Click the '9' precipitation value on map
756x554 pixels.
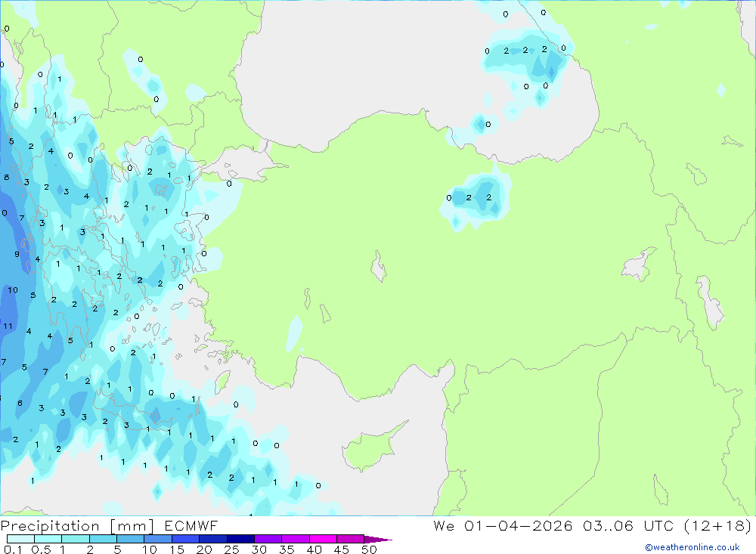(x=17, y=254)
